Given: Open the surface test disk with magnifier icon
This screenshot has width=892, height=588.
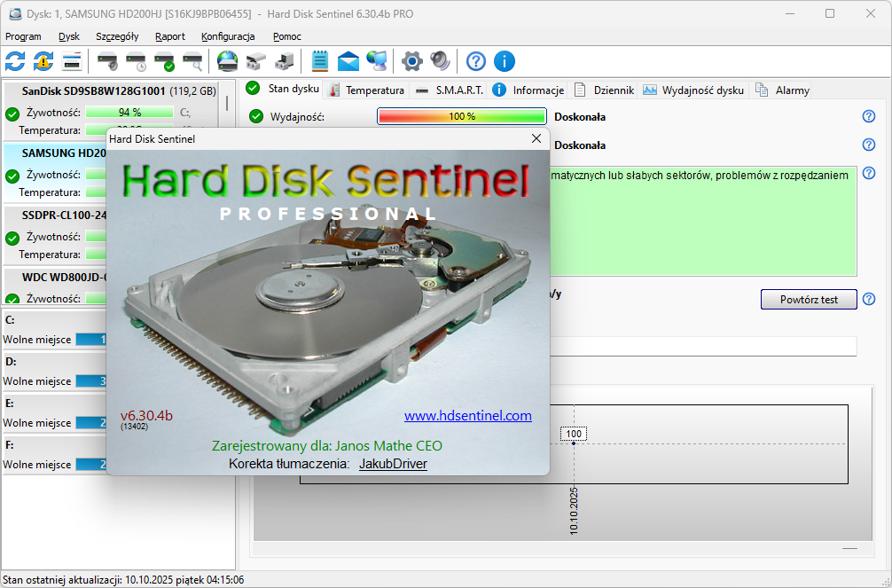Looking at the screenshot, I should [192, 61].
